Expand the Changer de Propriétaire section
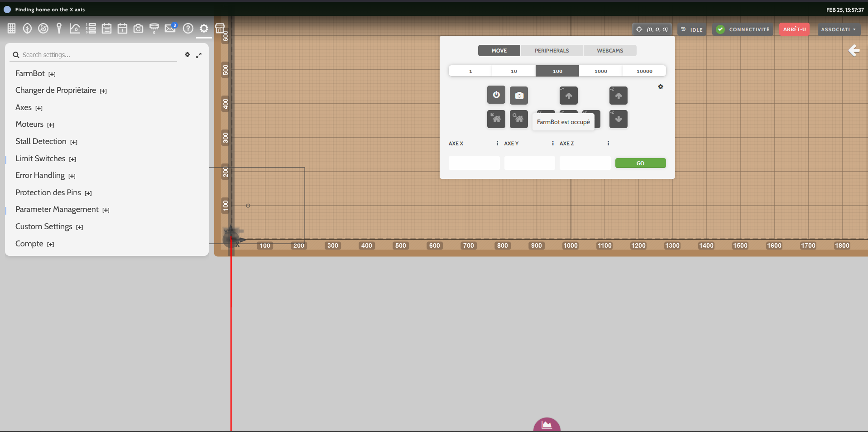868x432 pixels. (x=61, y=90)
